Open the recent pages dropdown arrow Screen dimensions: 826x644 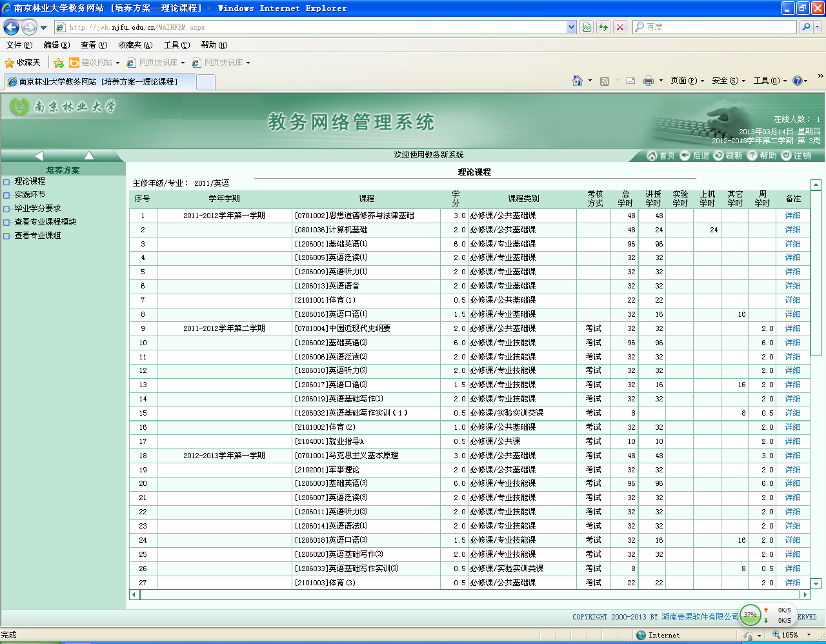[44, 28]
